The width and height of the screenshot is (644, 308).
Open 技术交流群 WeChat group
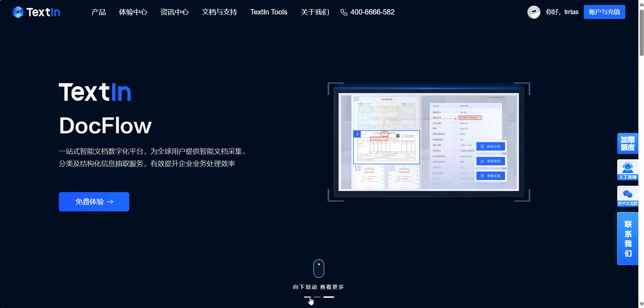coord(627,196)
